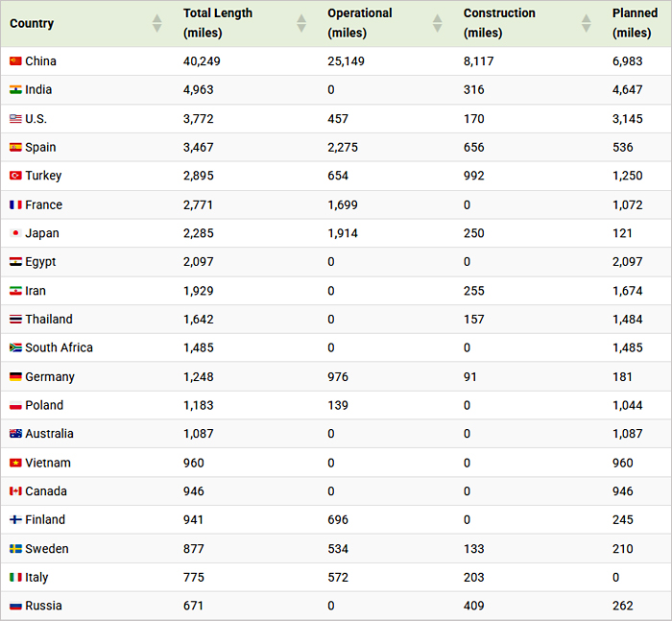Sort table by Country column arrows
672x621 pixels.
[x=157, y=23]
